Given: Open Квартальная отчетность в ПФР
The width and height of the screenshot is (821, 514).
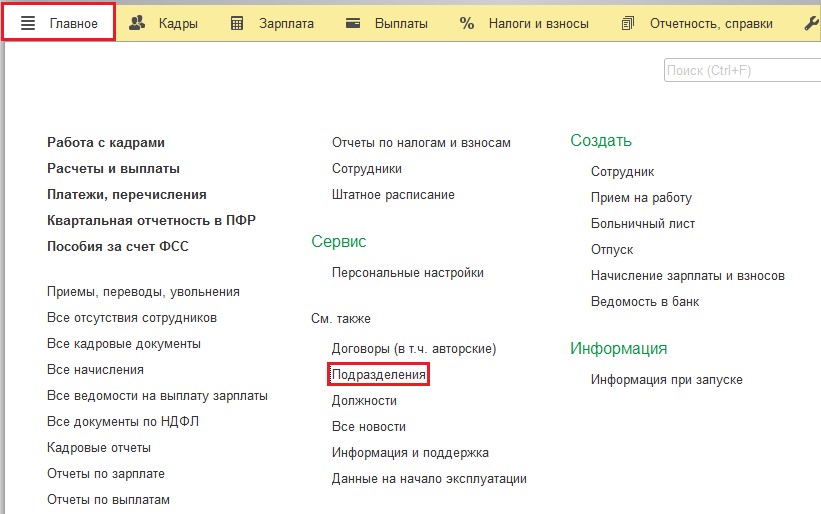Looking at the screenshot, I should [x=151, y=221].
